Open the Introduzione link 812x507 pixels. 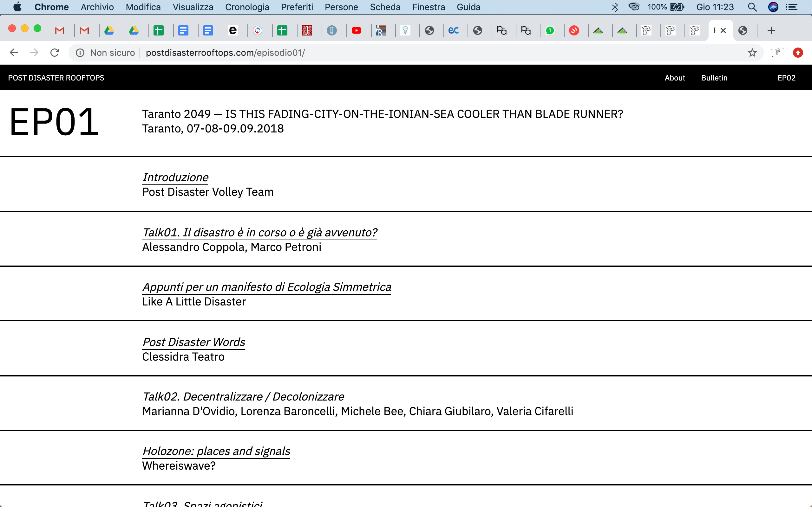175,177
